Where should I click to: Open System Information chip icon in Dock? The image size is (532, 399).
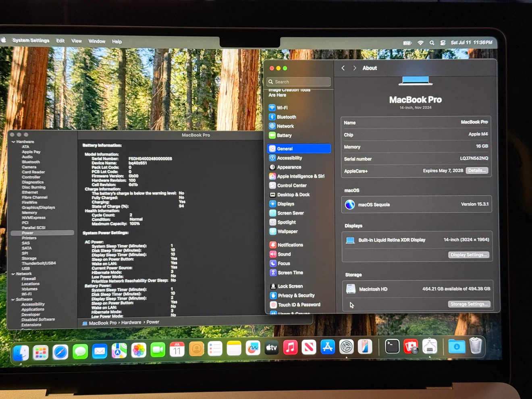click(x=430, y=347)
